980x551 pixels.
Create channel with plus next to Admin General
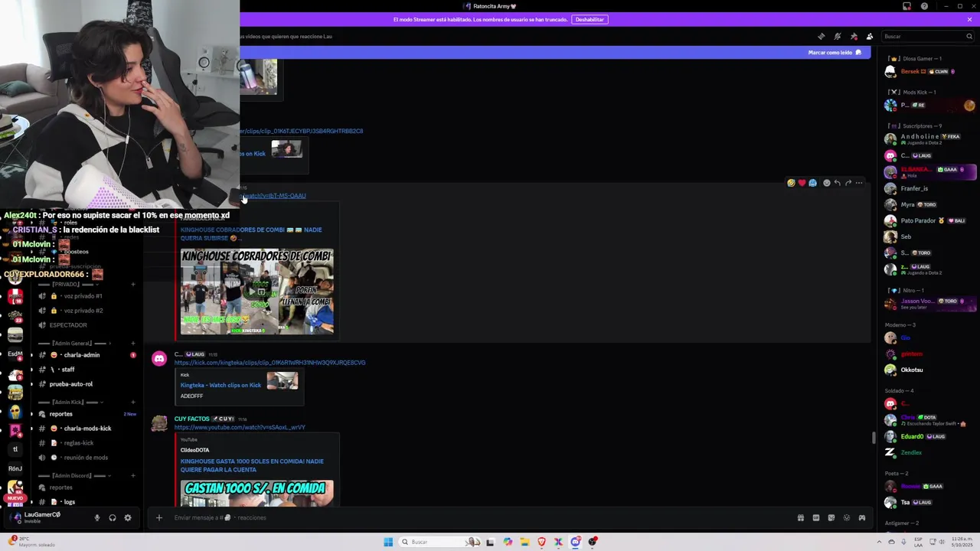[133, 343]
